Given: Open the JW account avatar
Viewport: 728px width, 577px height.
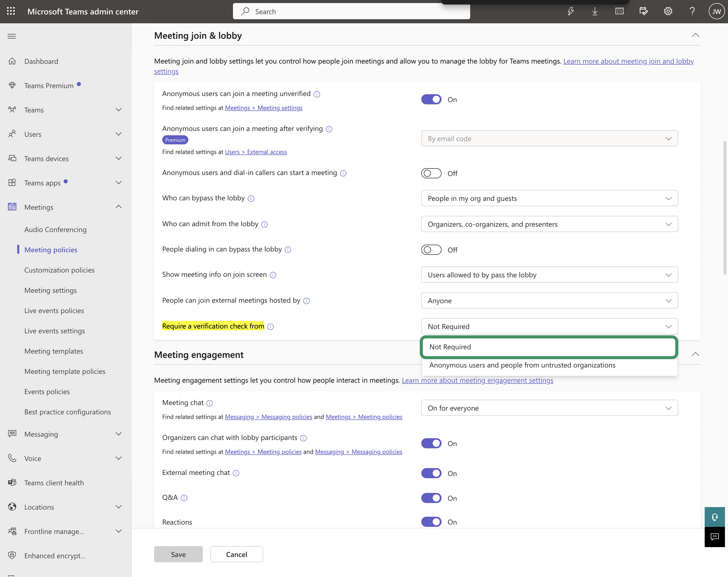Looking at the screenshot, I should pos(717,11).
